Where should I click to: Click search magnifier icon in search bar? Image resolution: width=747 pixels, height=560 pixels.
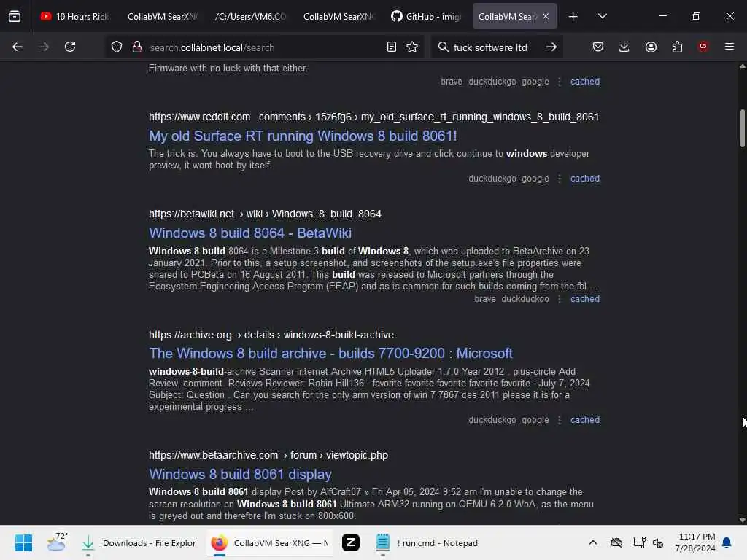443,47
